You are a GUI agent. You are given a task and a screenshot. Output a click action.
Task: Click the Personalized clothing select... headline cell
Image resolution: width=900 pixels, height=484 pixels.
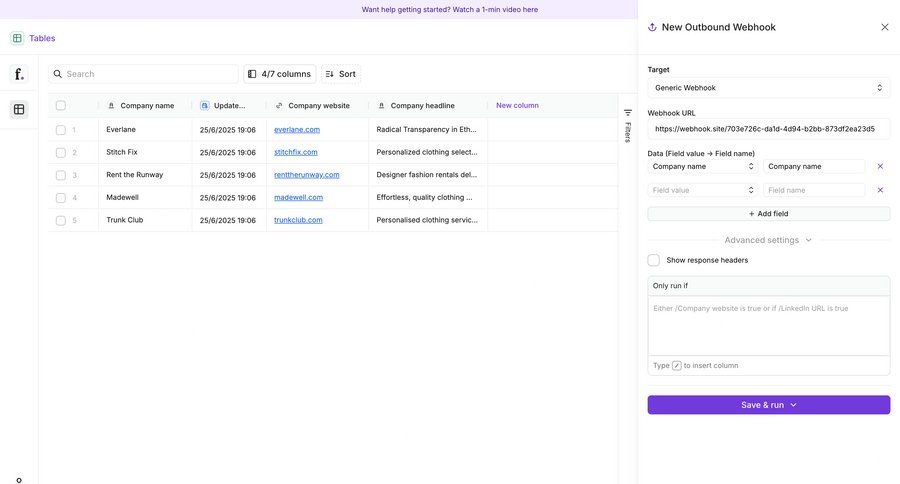428,152
